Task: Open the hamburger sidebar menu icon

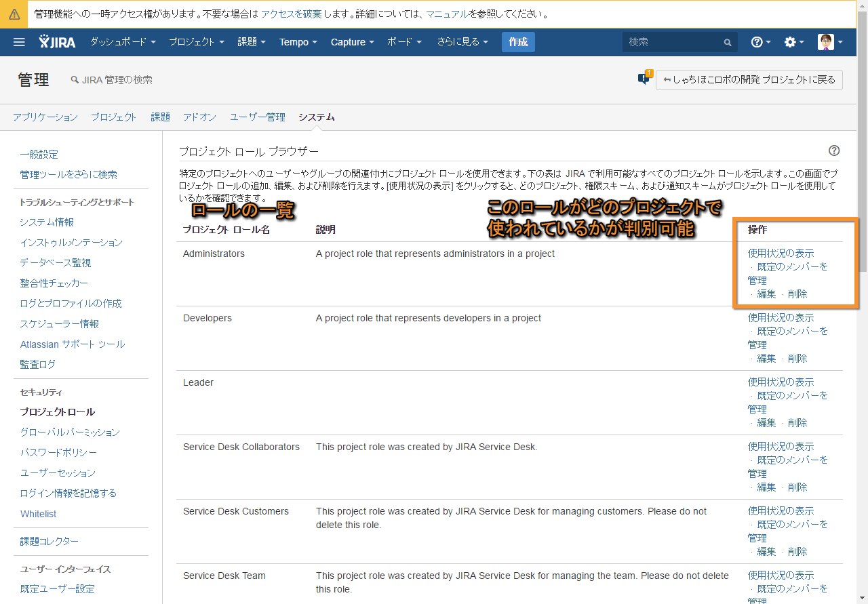Action: 19,42
